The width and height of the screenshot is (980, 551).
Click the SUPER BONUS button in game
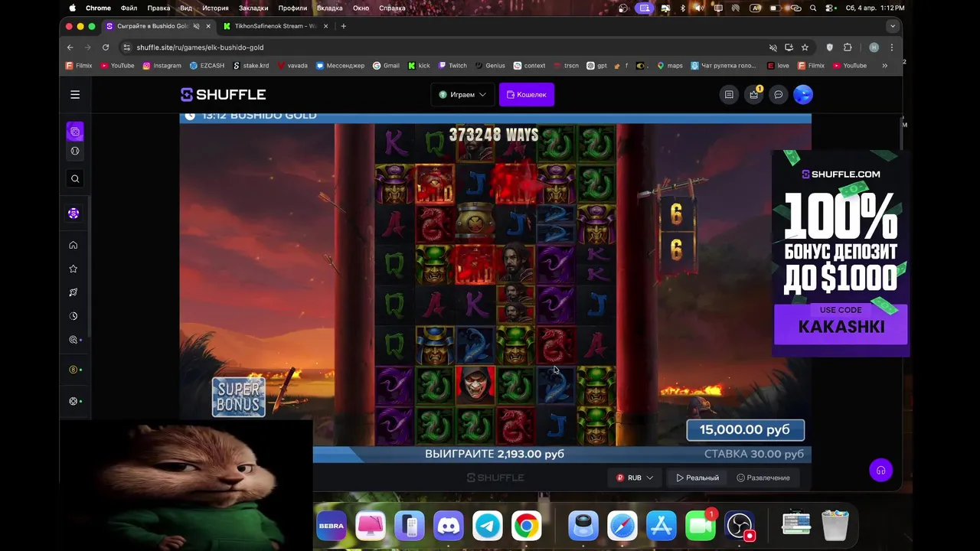[x=239, y=396]
